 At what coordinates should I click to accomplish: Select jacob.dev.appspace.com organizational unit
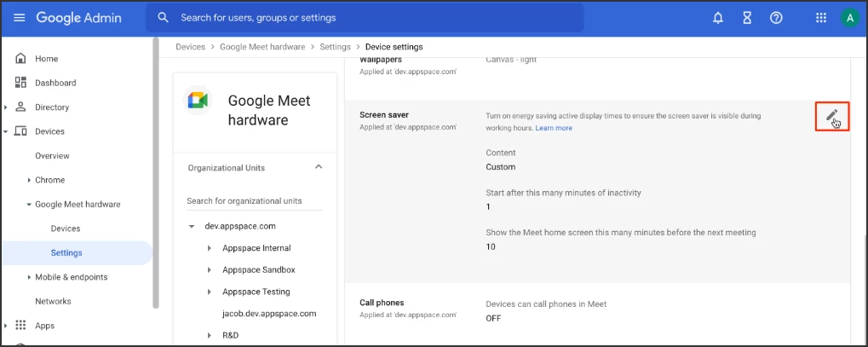(x=269, y=314)
